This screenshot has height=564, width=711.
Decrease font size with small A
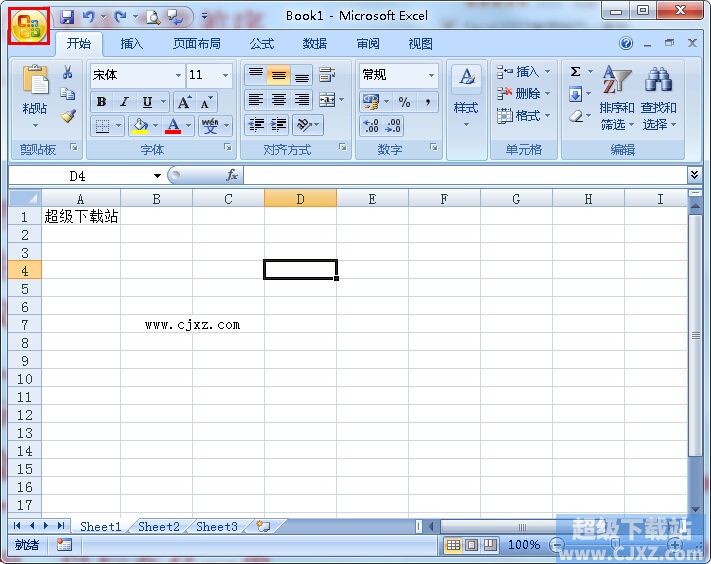click(206, 102)
